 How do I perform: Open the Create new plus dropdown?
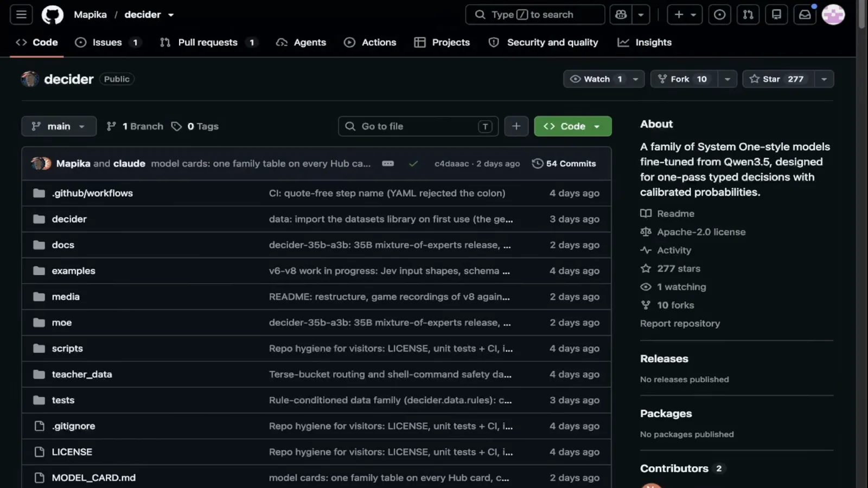[x=685, y=15]
